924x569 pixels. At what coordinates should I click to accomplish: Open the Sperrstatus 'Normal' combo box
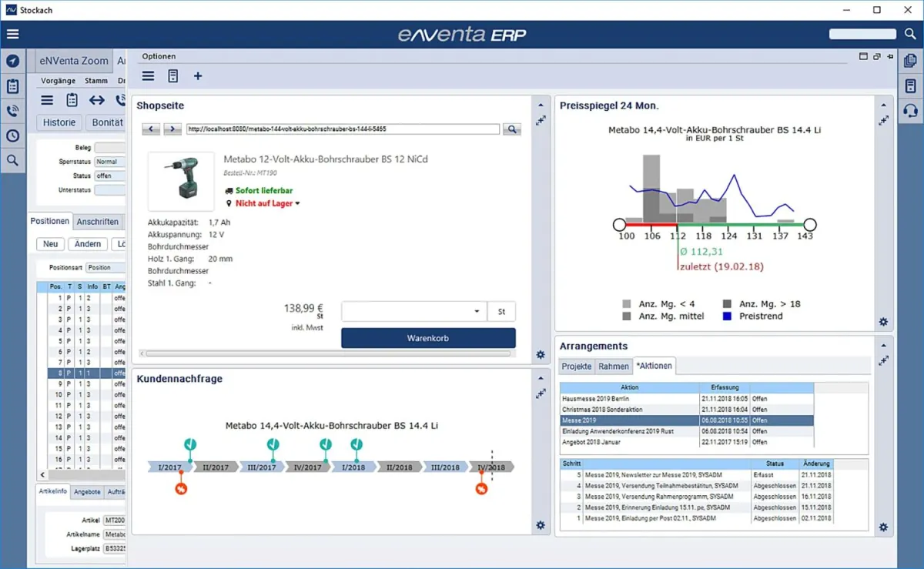coord(110,162)
